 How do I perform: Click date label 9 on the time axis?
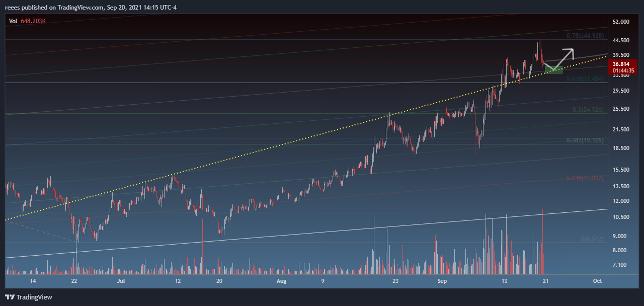coord(323,281)
